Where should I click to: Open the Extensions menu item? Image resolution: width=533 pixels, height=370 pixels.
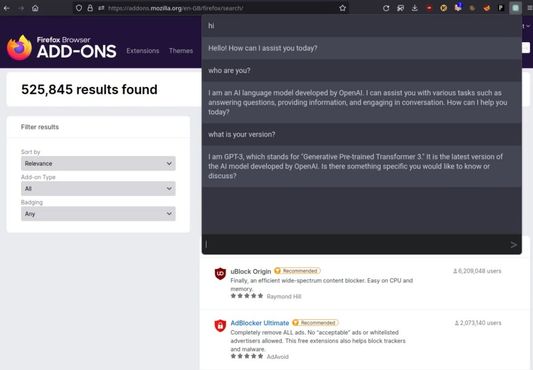(x=143, y=51)
